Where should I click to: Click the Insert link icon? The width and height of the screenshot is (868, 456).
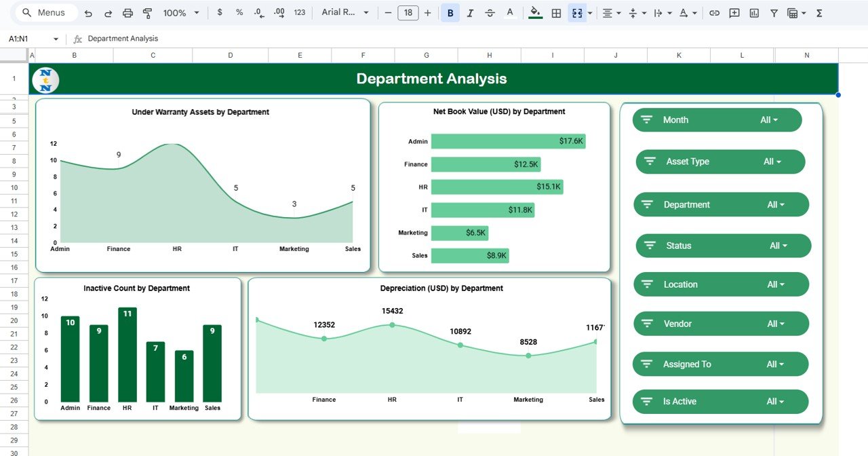(714, 13)
